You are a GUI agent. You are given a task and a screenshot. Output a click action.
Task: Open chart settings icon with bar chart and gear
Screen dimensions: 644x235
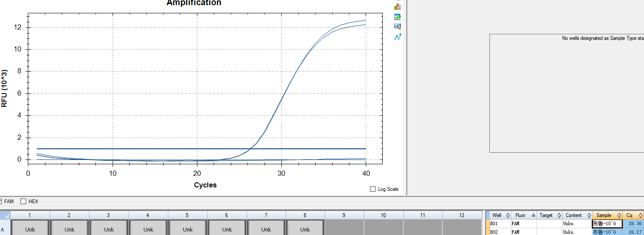(x=398, y=7)
